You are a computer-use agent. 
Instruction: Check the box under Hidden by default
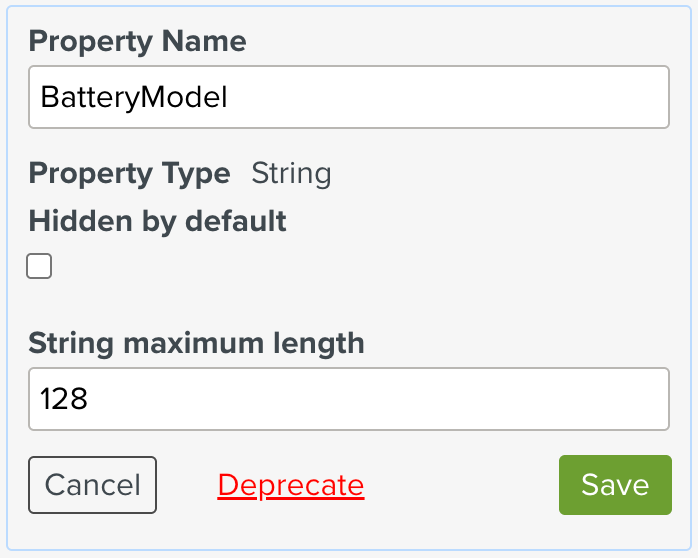[x=39, y=266]
